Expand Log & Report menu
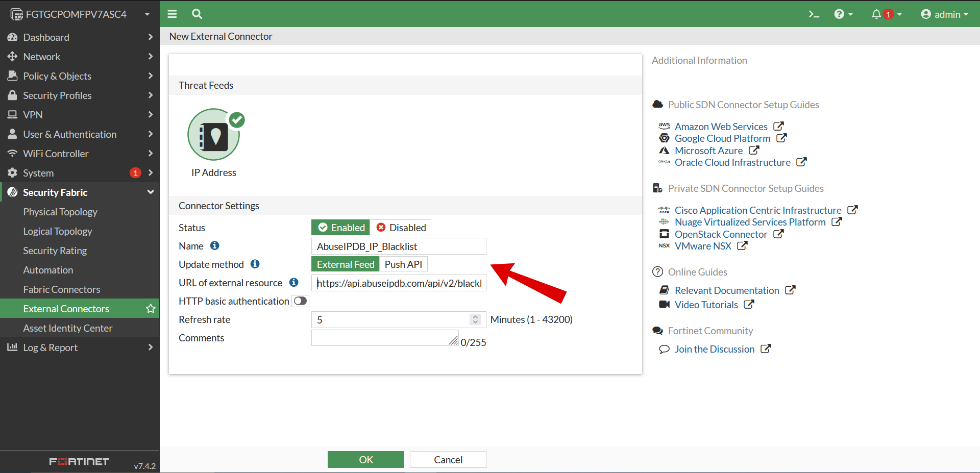This screenshot has width=980, height=473. (80, 347)
